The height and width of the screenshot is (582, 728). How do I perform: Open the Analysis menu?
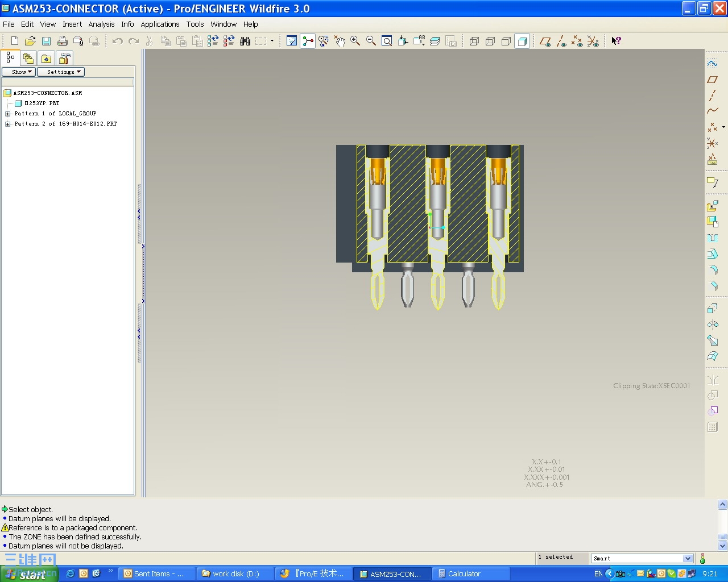coord(101,24)
